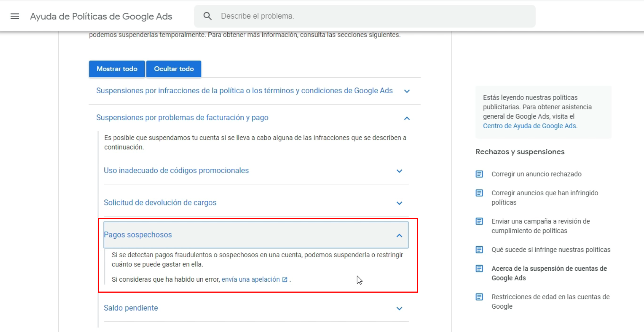Open the "envía una apelación" link
The image size is (644, 332).
[251, 280]
